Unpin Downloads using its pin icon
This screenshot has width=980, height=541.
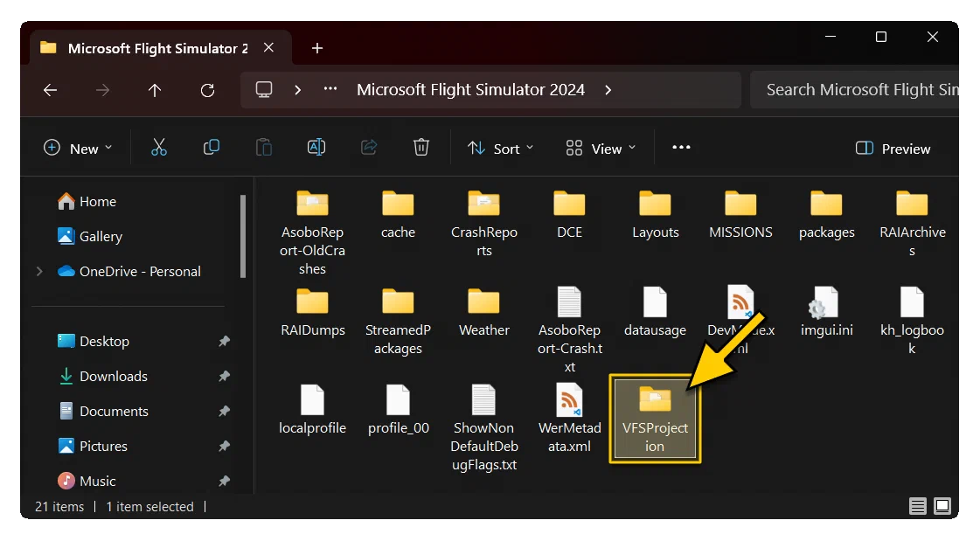tap(225, 376)
